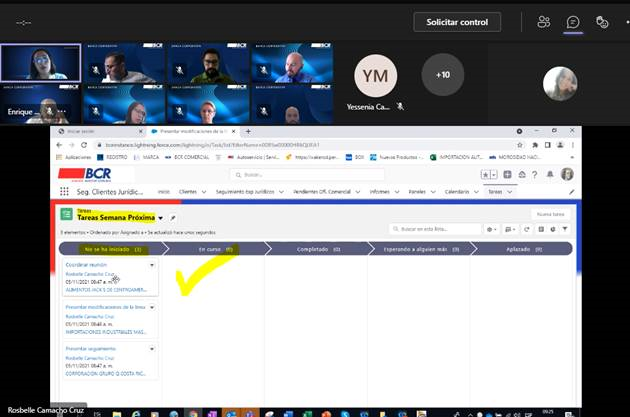Open the Seguimiento Exp Jurídicos tab
630x417 pixels.
pyautogui.click(x=245, y=192)
